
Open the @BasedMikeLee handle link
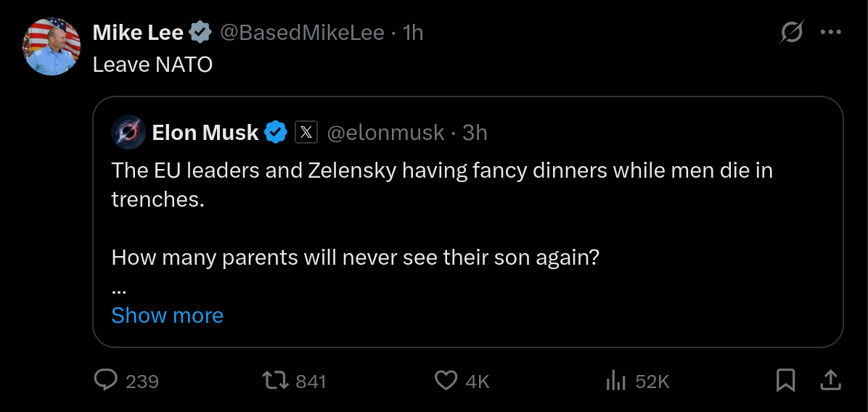coord(301,33)
